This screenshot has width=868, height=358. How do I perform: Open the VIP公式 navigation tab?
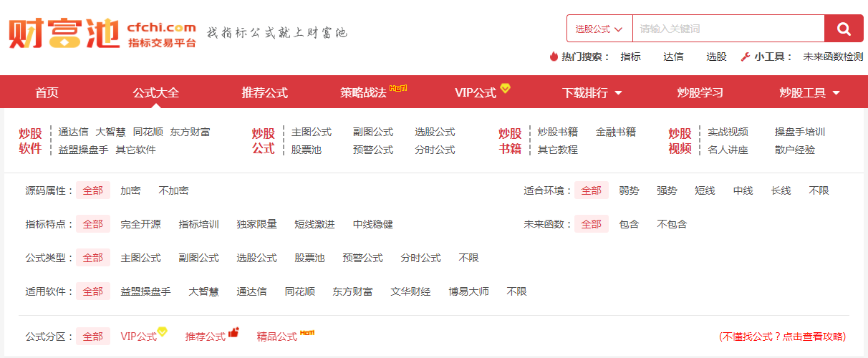[x=476, y=92]
